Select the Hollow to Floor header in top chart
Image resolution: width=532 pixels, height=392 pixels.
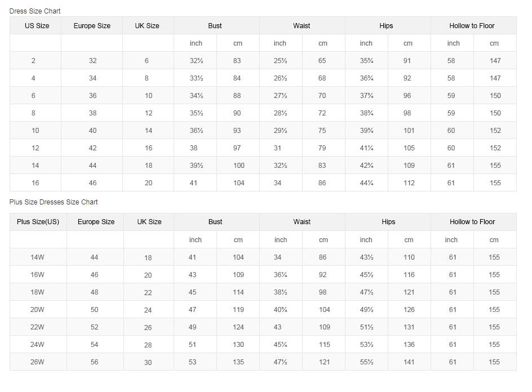[472, 26]
